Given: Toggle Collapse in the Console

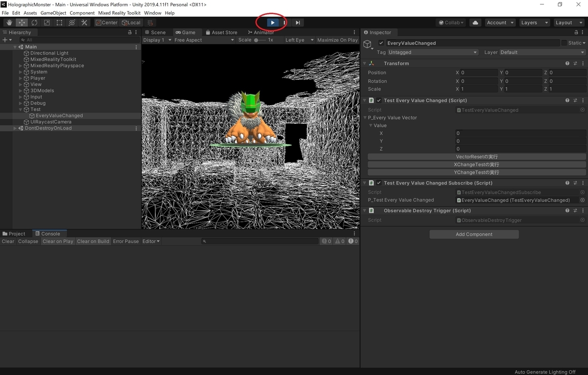Looking at the screenshot, I should click(x=28, y=241).
